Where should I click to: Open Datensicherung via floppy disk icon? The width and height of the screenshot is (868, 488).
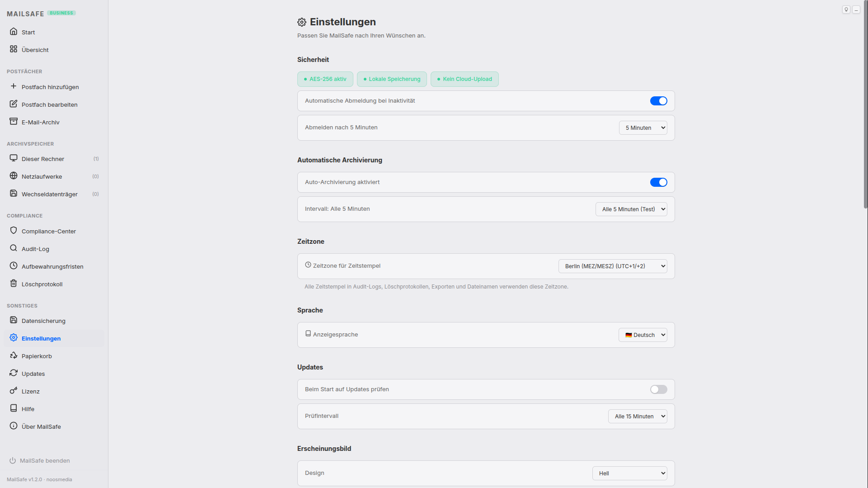(x=14, y=320)
